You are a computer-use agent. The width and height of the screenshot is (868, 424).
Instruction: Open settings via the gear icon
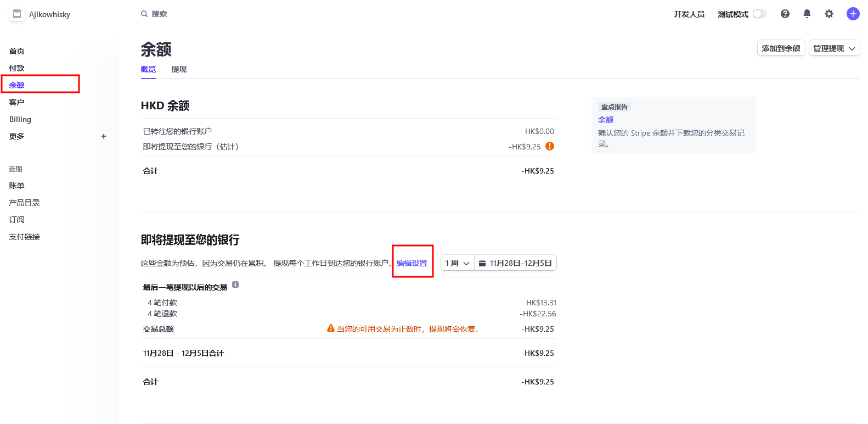point(829,14)
